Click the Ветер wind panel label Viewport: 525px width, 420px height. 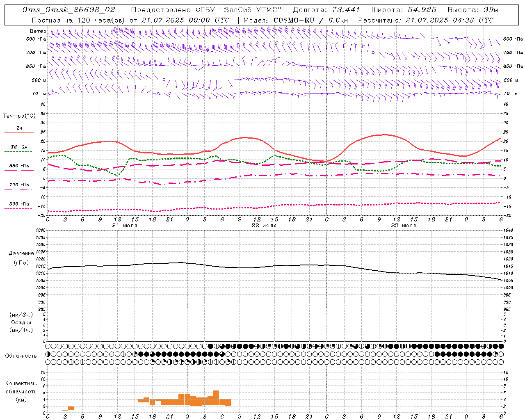pos(38,31)
